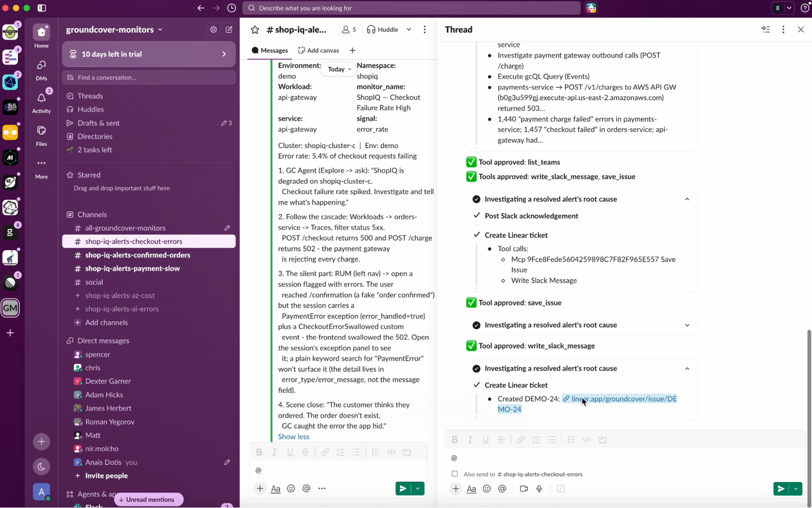Viewport: 812px width, 508px height.
Task: Open groundcover-monitors workspace dropdown
Action: pos(114,30)
